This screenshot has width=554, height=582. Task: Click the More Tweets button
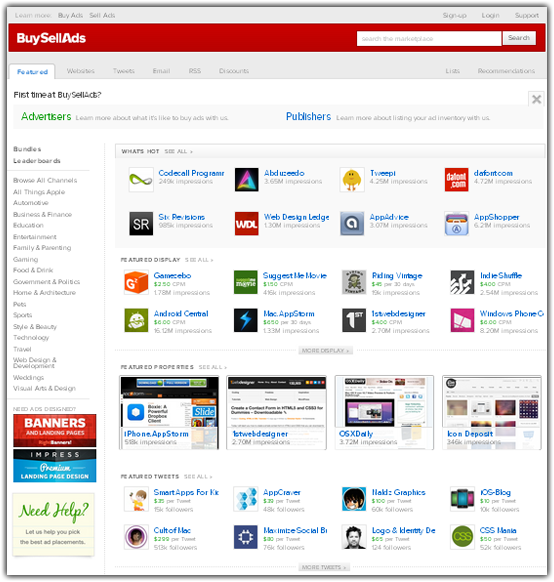click(x=324, y=567)
